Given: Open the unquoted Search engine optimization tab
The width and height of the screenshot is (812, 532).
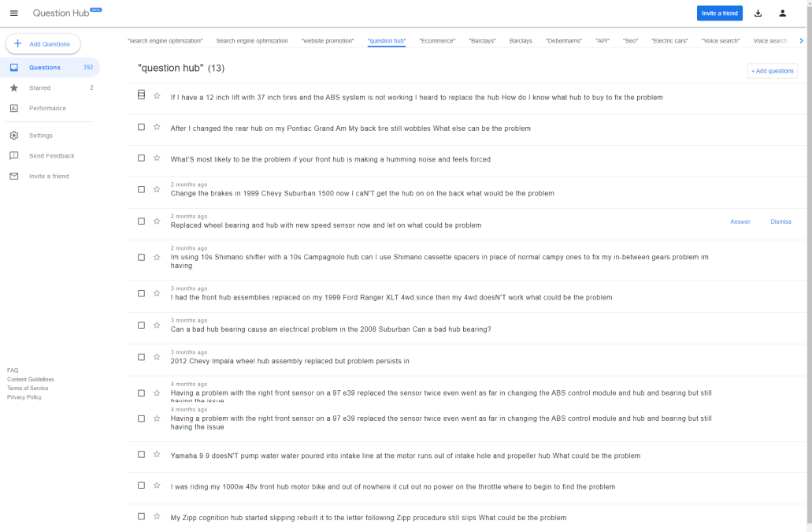Looking at the screenshot, I should 252,41.
